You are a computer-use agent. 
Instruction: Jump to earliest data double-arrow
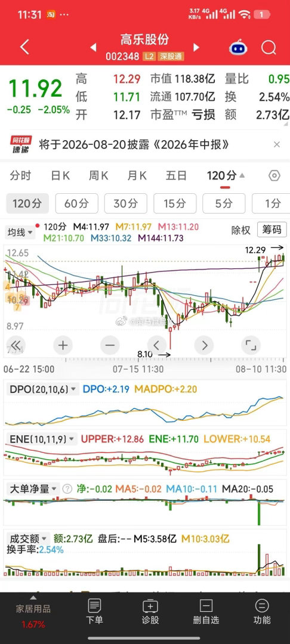pos(16,345)
